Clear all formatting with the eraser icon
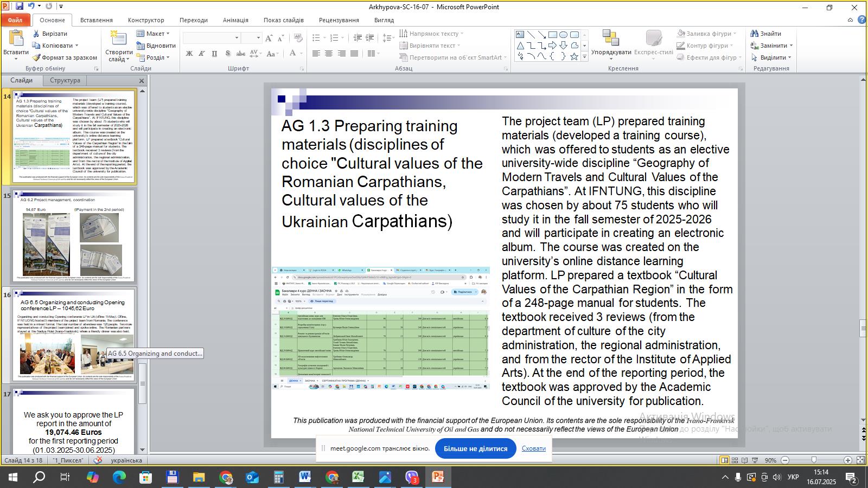This screenshot has width=868, height=488. [x=297, y=38]
